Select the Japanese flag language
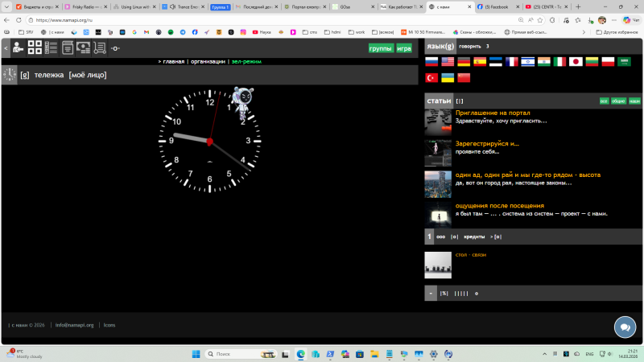This screenshot has width=644, height=362. coord(576,62)
